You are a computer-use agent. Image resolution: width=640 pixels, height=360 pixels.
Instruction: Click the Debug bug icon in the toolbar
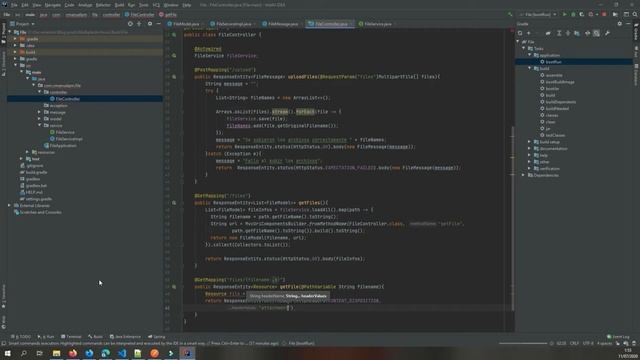(x=573, y=14)
